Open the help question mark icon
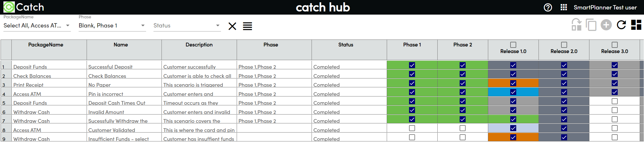Image resolution: width=644 pixels, height=144 pixels. tap(548, 7)
